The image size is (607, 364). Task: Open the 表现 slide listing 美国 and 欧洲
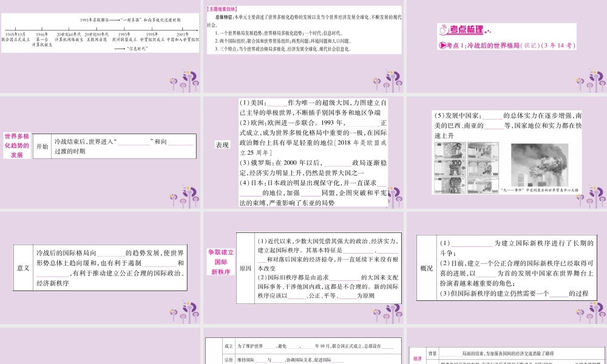click(303, 152)
